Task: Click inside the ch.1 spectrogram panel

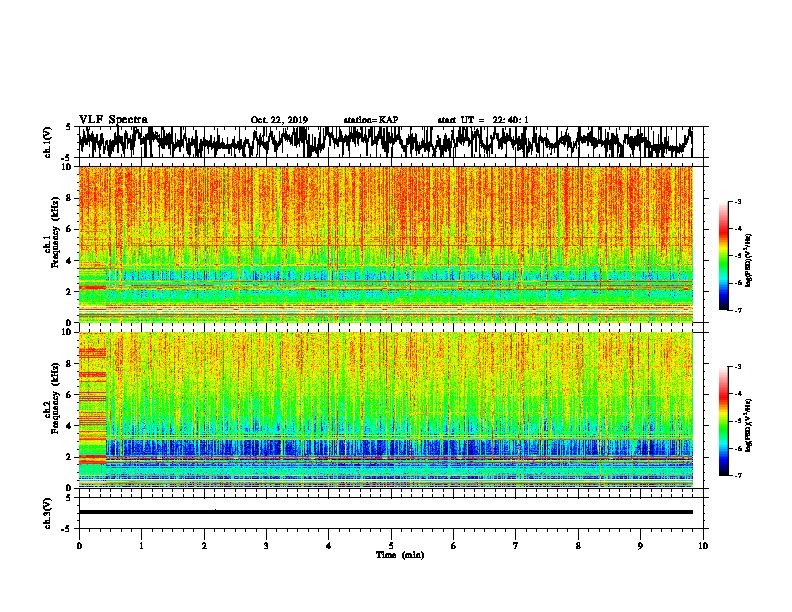Action: click(385, 244)
